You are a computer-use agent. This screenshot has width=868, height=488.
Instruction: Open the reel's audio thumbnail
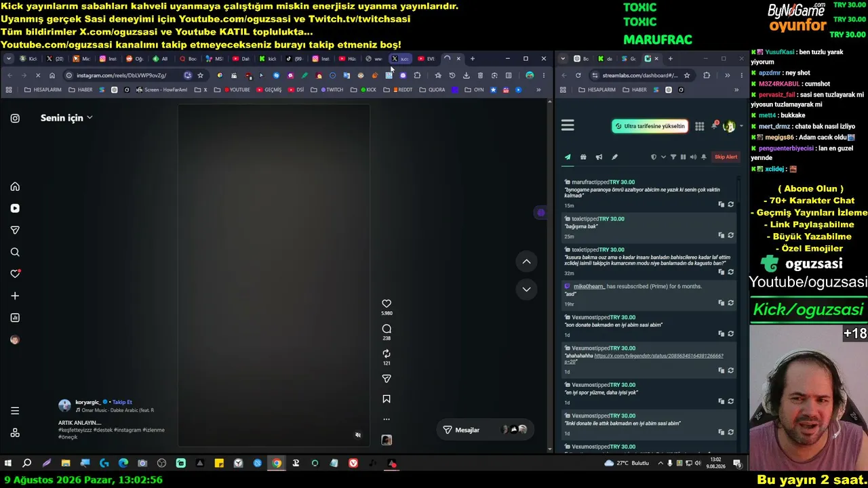coord(387,440)
